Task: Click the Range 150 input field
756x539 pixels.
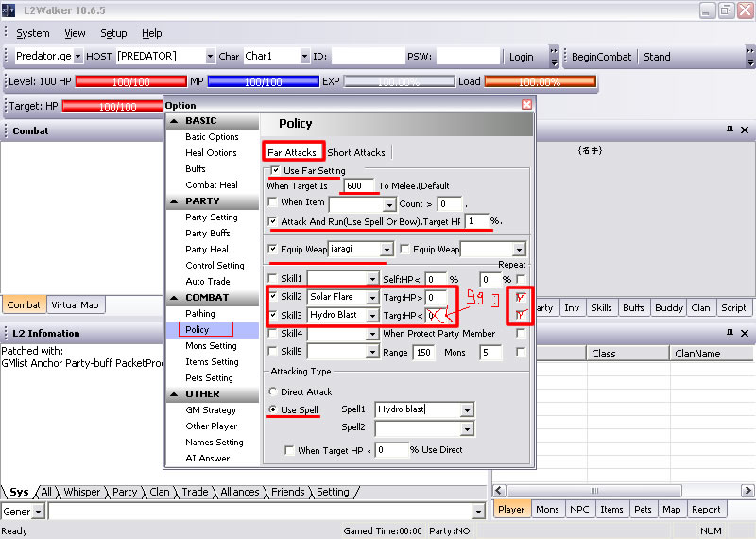Action: point(423,353)
